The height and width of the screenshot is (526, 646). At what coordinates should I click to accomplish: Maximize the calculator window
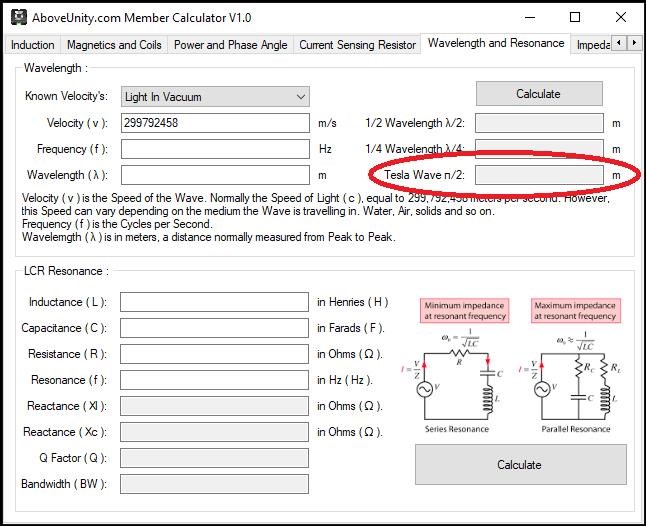click(x=575, y=17)
